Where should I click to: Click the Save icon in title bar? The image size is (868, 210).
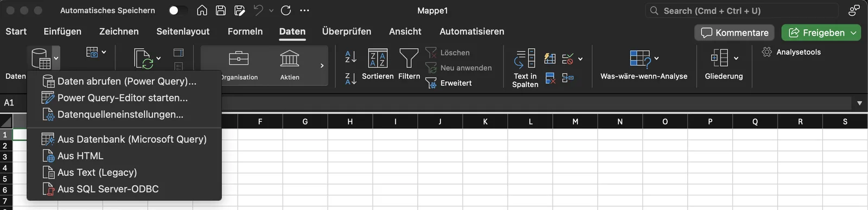pos(221,10)
